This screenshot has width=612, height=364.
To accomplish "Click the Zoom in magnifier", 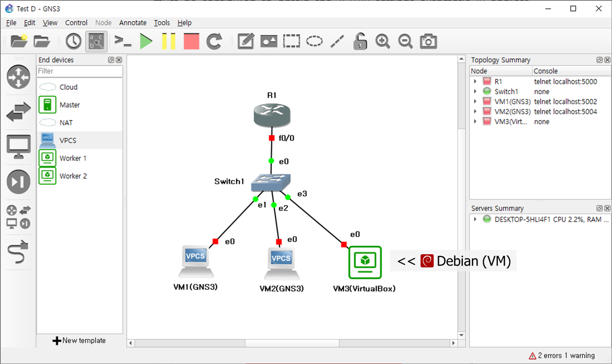I will pos(383,41).
